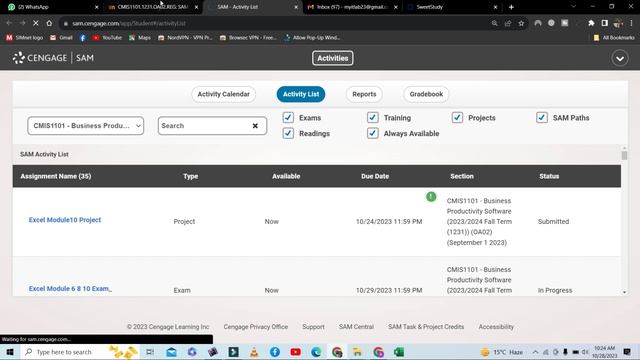640x360 pixels.
Task: Switch to the Inbox Gmail tab
Action: click(352, 7)
